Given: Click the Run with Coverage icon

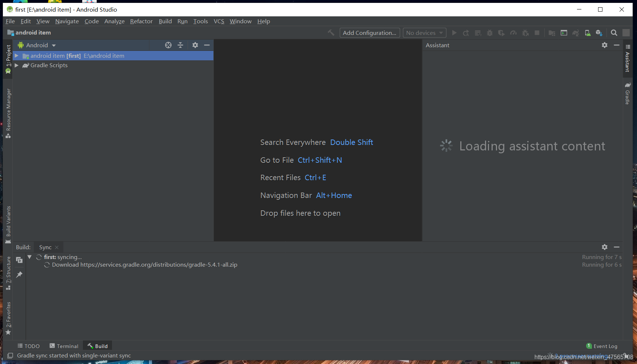Looking at the screenshot, I should click(501, 33).
